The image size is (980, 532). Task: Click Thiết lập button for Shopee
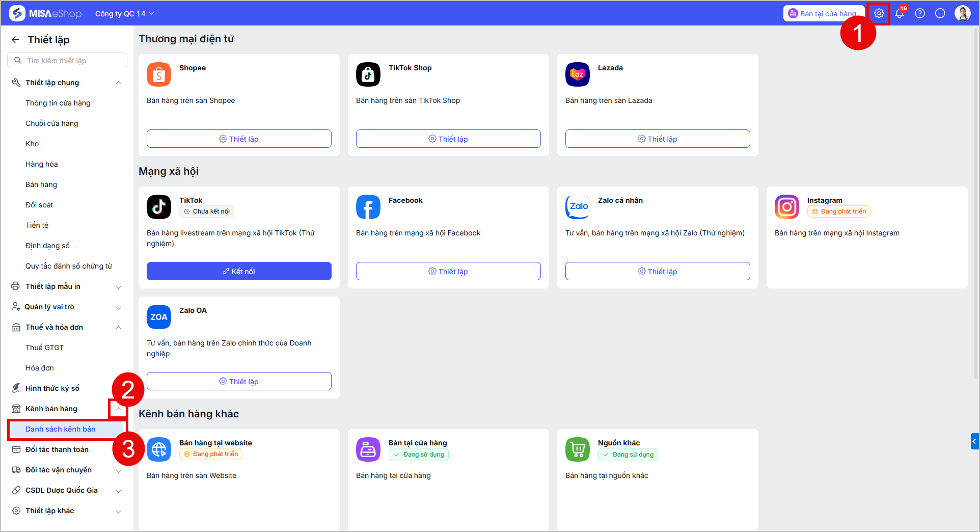click(239, 139)
